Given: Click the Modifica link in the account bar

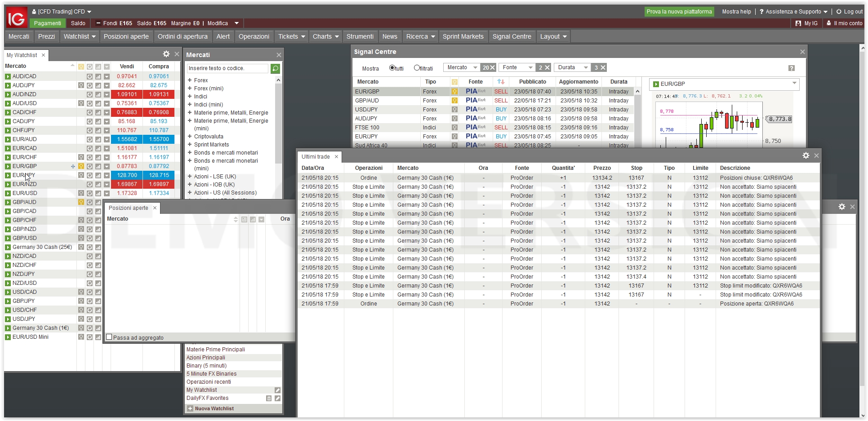Looking at the screenshot, I should (x=218, y=23).
